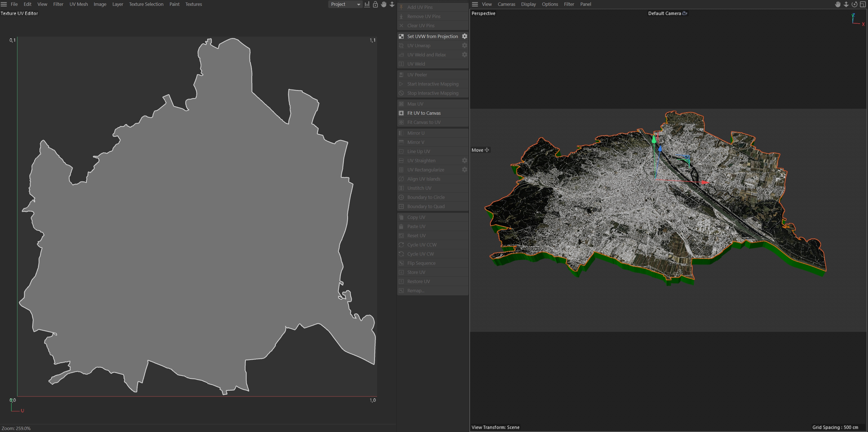Toggle the UV editor lock icon
Screen dimensions: 868x432
[375, 4]
